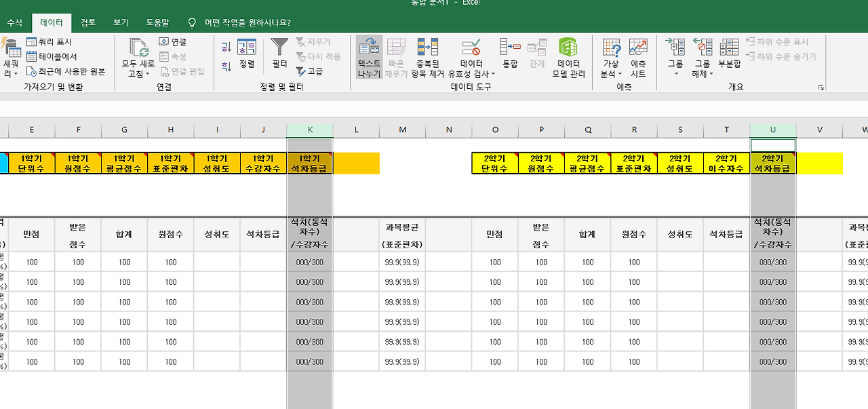Image resolution: width=868 pixels, height=409 pixels.
Task: Click Text to Columns (텍스트 나누기)
Action: click(369, 58)
